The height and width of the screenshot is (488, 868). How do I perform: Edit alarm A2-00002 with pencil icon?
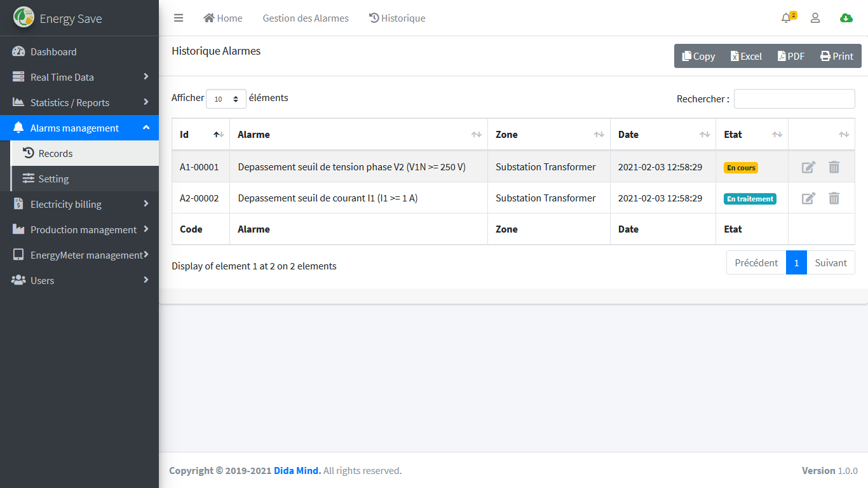808,198
